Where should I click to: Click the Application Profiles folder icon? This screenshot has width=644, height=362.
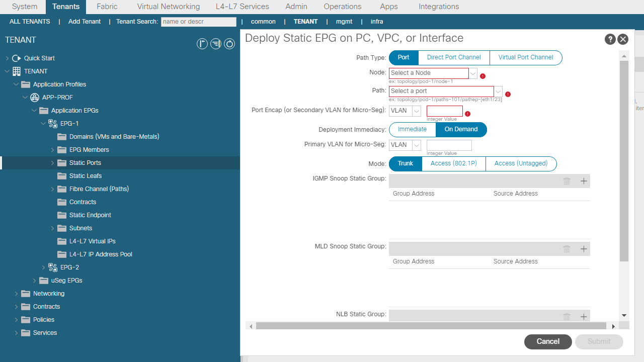[26, 84]
